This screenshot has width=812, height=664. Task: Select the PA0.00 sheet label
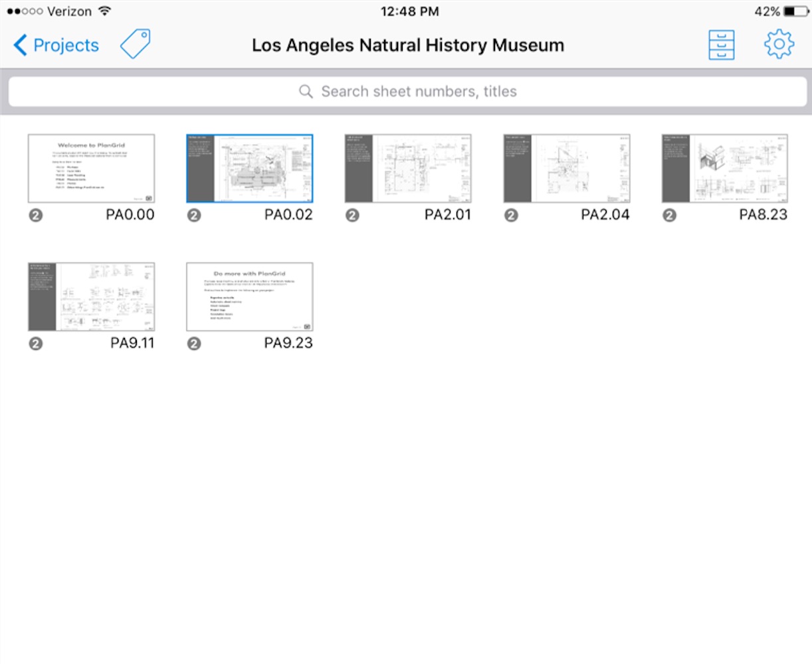point(130,214)
